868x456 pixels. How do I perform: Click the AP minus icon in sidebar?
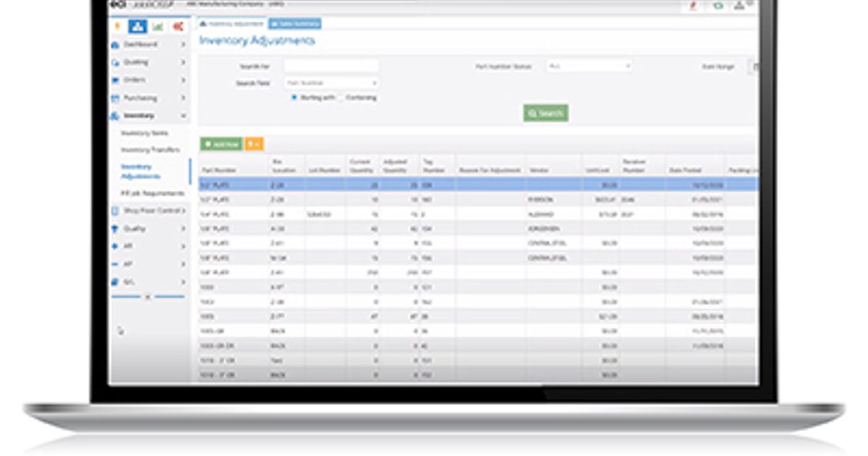(115, 264)
